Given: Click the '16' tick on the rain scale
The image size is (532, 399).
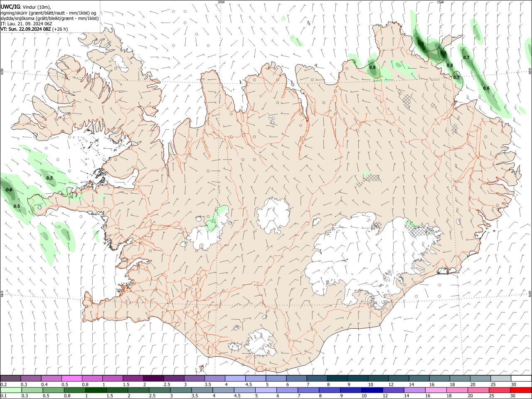Looking at the screenshot, I should 427,396.
